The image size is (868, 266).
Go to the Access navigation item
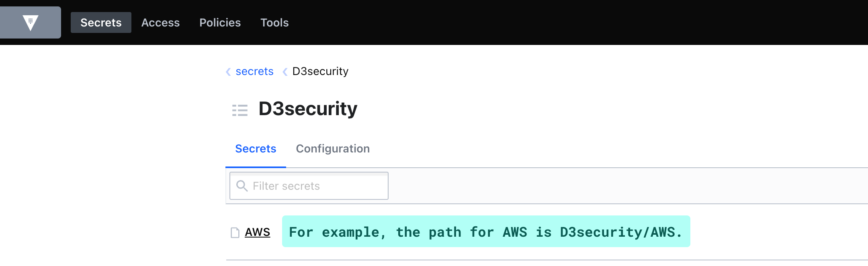(x=160, y=22)
